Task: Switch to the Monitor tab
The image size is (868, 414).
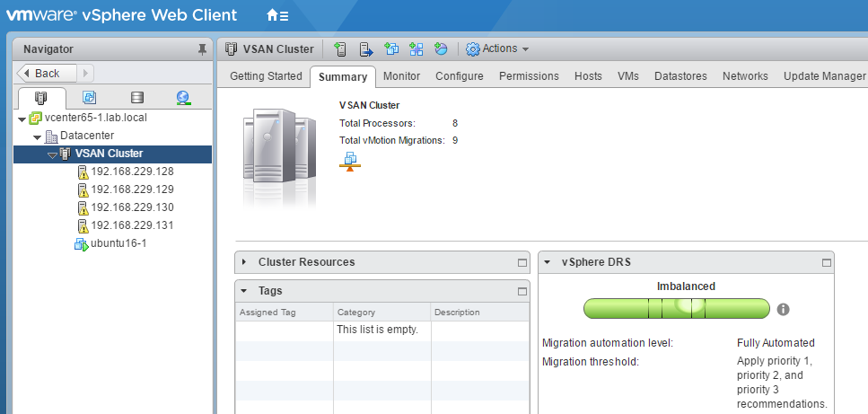Action: coord(401,76)
